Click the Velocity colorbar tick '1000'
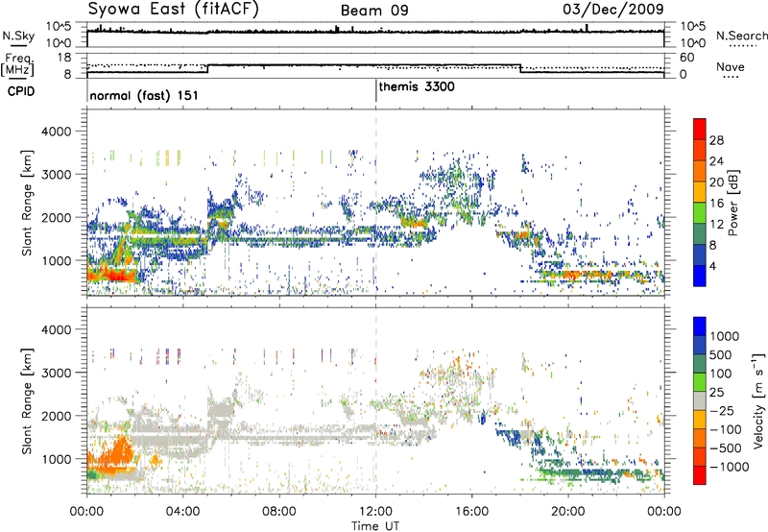The height and width of the screenshot is (532, 768). click(724, 336)
